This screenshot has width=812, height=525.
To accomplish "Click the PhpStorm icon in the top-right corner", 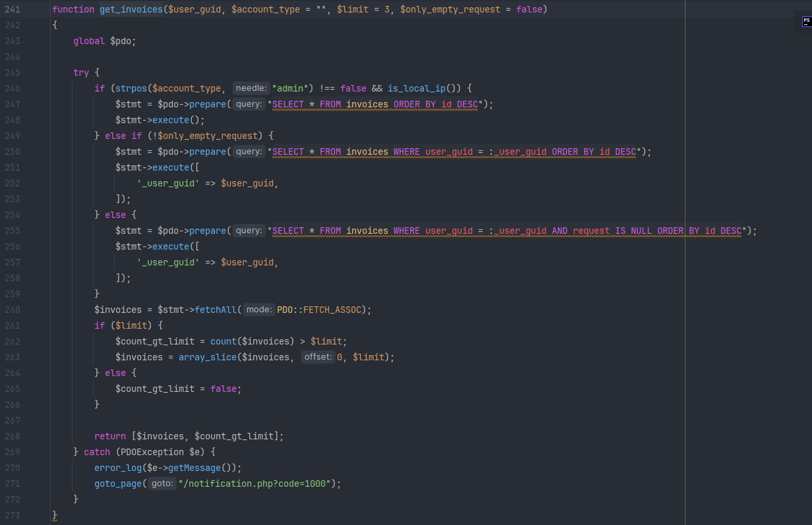I will tap(806, 22).
